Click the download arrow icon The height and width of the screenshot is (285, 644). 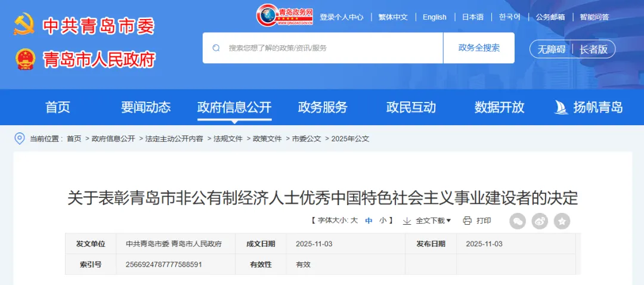[x=407, y=221]
